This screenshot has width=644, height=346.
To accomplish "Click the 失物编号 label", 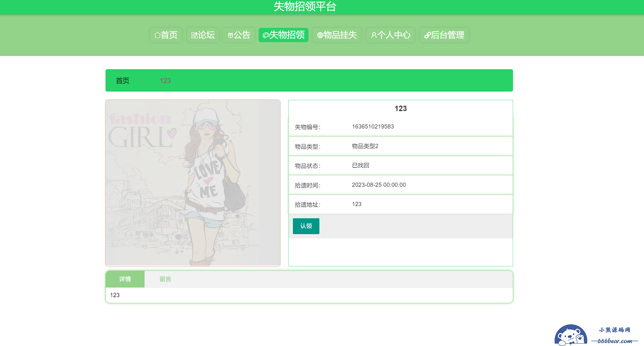I will click(307, 127).
